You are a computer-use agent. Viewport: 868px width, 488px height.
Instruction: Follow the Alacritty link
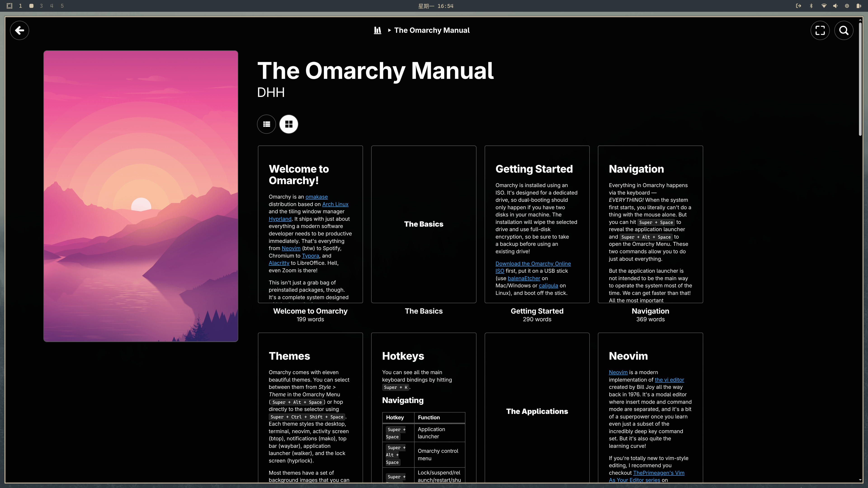(x=279, y=263)
